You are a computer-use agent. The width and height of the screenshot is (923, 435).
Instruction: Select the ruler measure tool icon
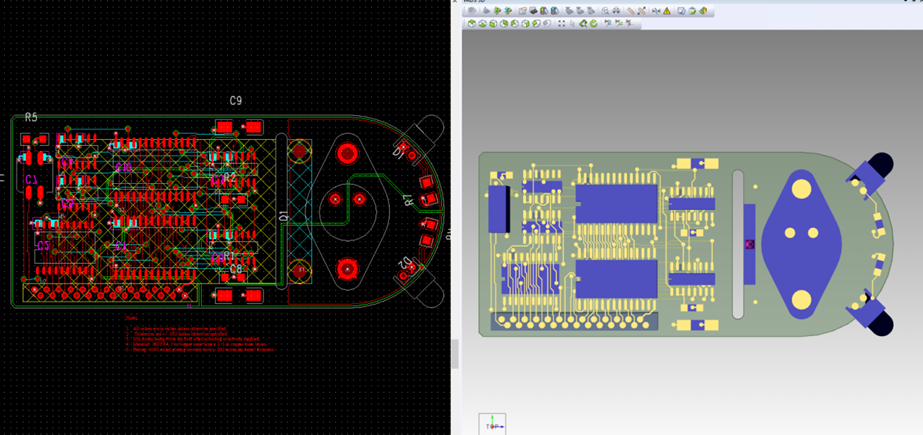click(630, 11)
